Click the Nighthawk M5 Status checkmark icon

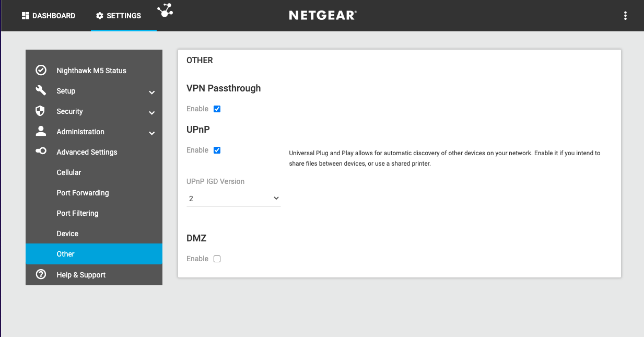pyautogui.click(x=41, y=70)
